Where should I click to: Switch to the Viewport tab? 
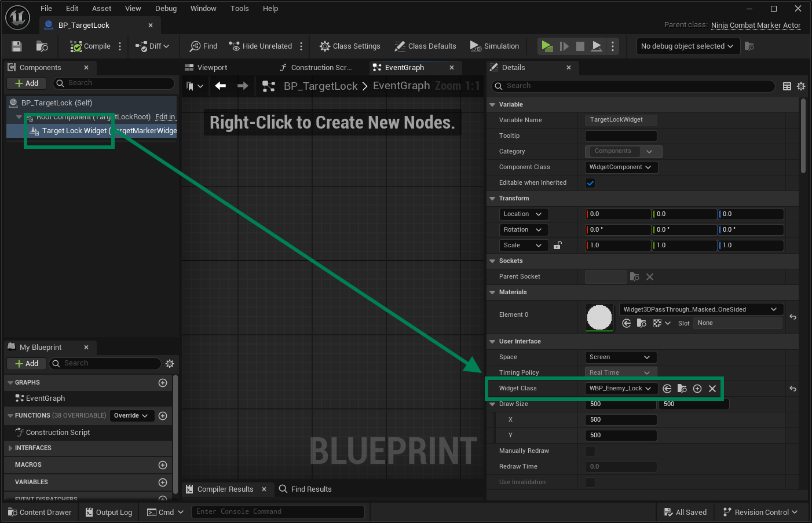pyautogui.click(x=212, y=68)
